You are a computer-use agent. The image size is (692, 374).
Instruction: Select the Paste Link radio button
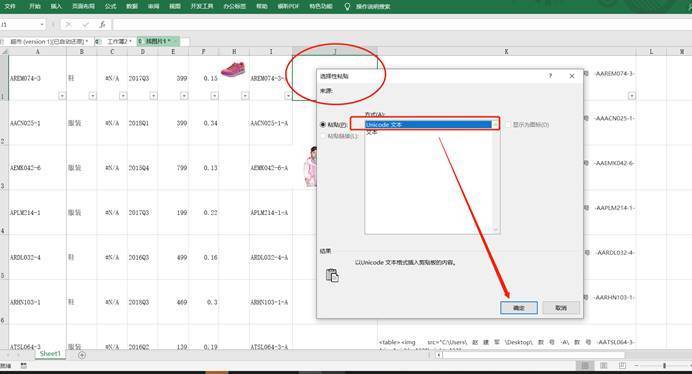tap(323, 136)
